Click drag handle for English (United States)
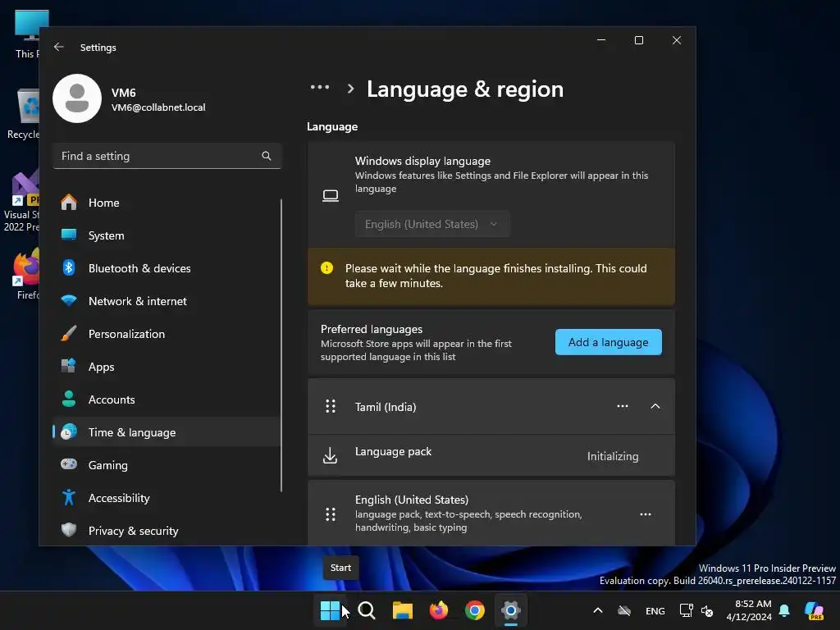 331,514
